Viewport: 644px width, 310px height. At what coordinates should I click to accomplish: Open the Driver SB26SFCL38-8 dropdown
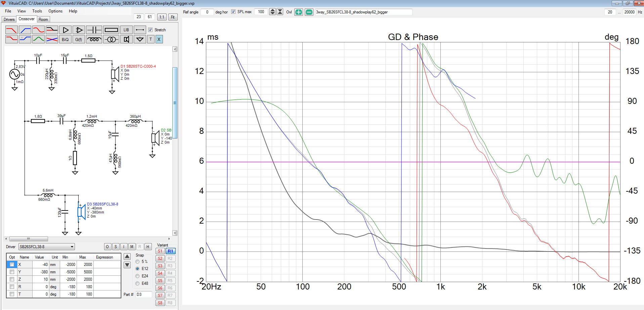tap(46, 247)
